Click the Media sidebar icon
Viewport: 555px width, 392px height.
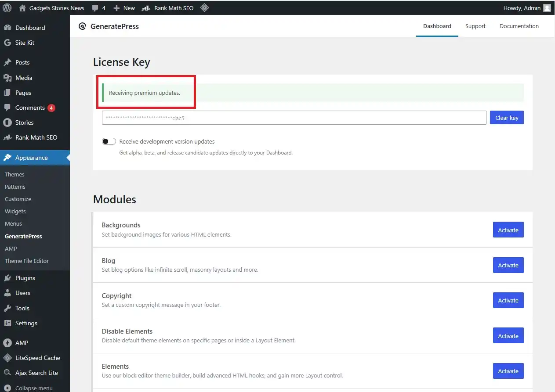pyautogui.click(x=7, y=78)
